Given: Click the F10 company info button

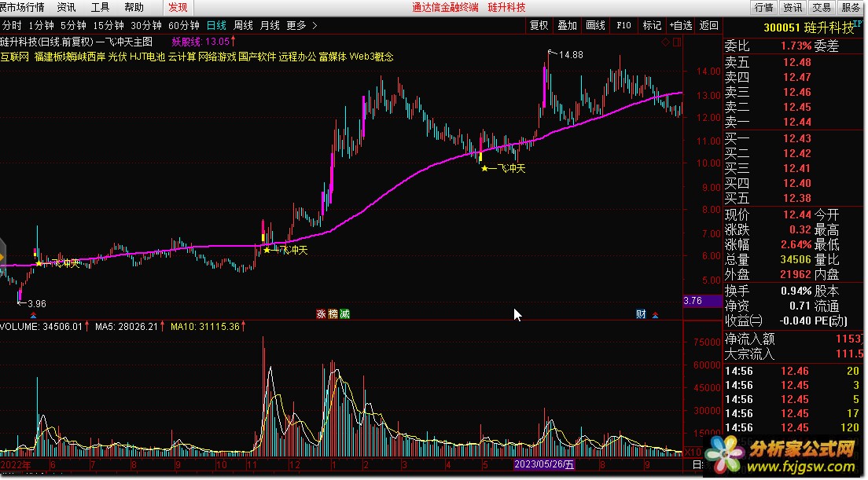Looking at the screenshot, I should point(623,25).
